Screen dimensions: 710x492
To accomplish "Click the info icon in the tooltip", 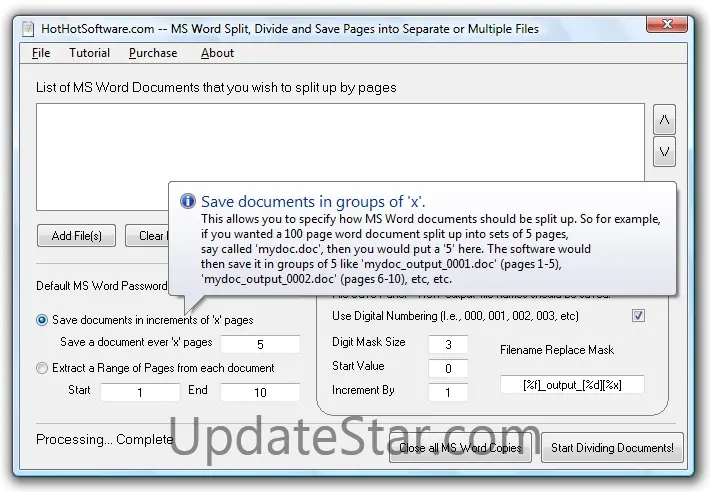I will 187,201.
